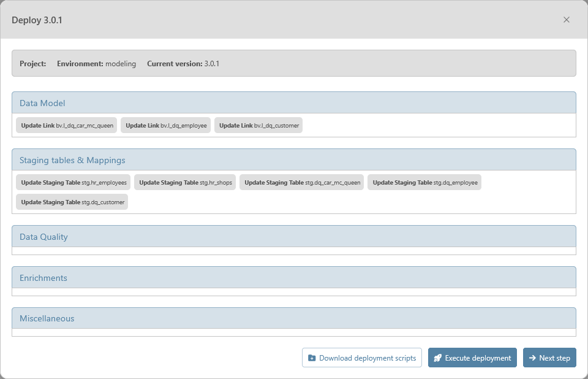588x379 pixels.
Task: Go to Next step
Action: point(549,358)
